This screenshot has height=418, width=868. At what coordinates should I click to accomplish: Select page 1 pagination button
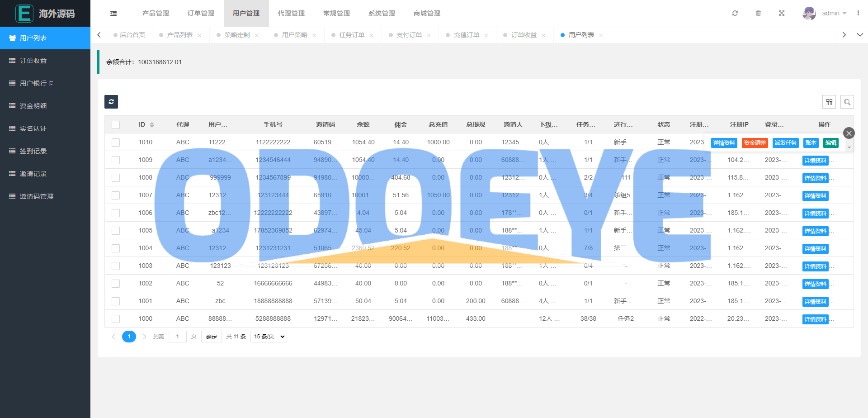coord(129,337)
